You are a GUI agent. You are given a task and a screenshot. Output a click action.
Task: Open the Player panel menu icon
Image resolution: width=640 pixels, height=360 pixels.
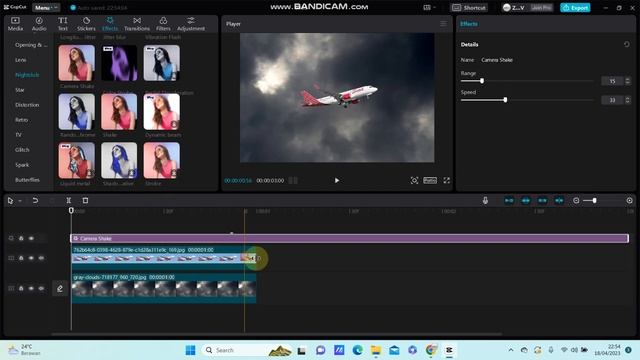click(443, 24)
